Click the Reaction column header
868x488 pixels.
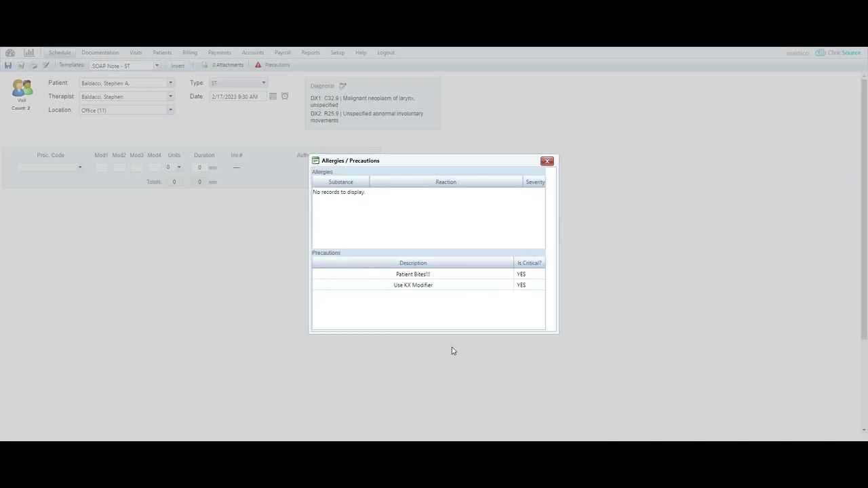tap(446, 182)
